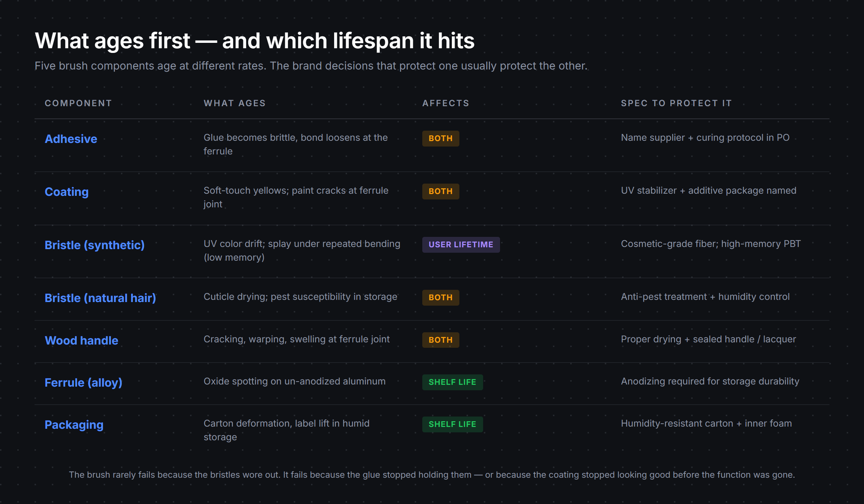Screen dimensions: 864x504
Task: Open the Bristle (natural hair) link
Action: tap(100, 298)
